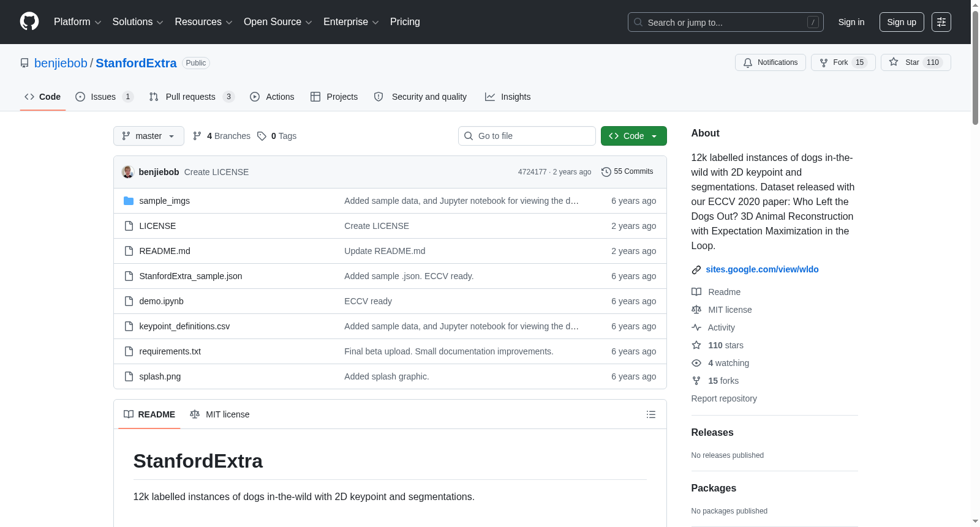Open the master branch selector dropdown

tap(149, 136)
